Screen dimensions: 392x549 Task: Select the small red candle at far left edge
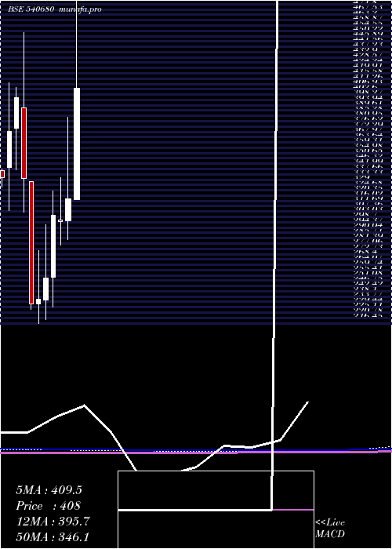click(2, 174)
